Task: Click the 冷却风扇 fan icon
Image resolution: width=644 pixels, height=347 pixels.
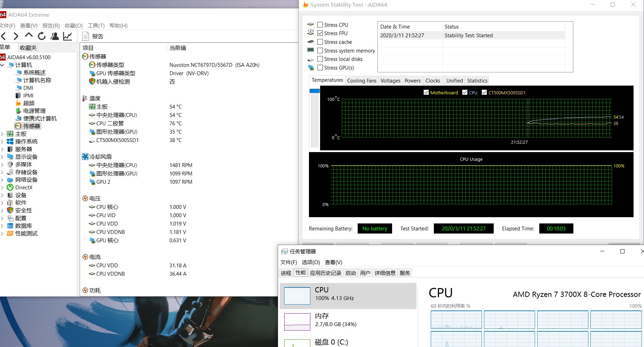Action: point(85,157)
